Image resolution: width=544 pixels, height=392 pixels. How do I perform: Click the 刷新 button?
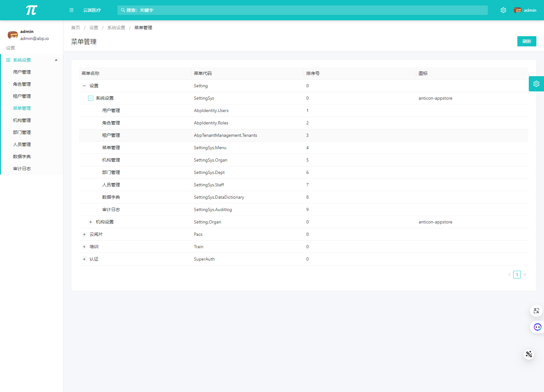(527, 41)
